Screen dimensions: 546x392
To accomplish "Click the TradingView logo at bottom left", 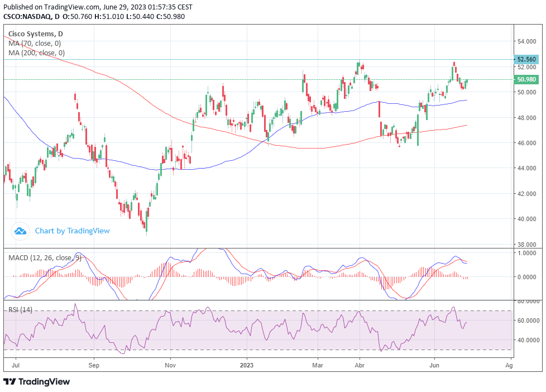I will click(36, 381).
